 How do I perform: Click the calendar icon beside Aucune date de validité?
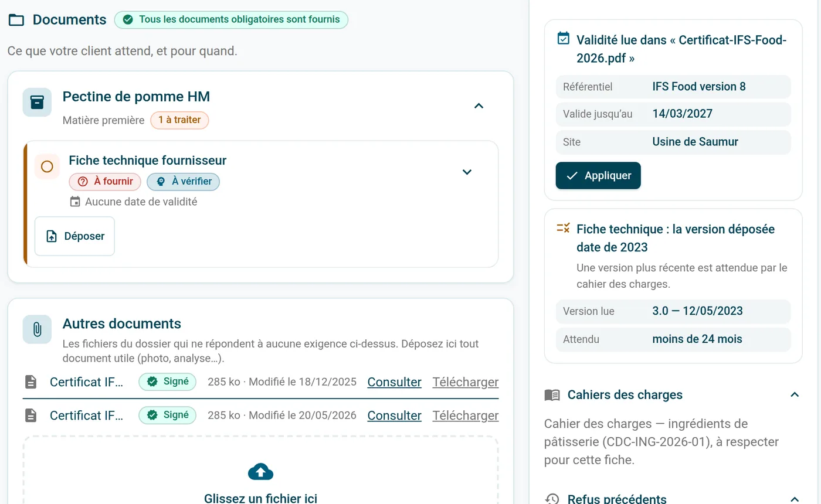pos(75,202)
